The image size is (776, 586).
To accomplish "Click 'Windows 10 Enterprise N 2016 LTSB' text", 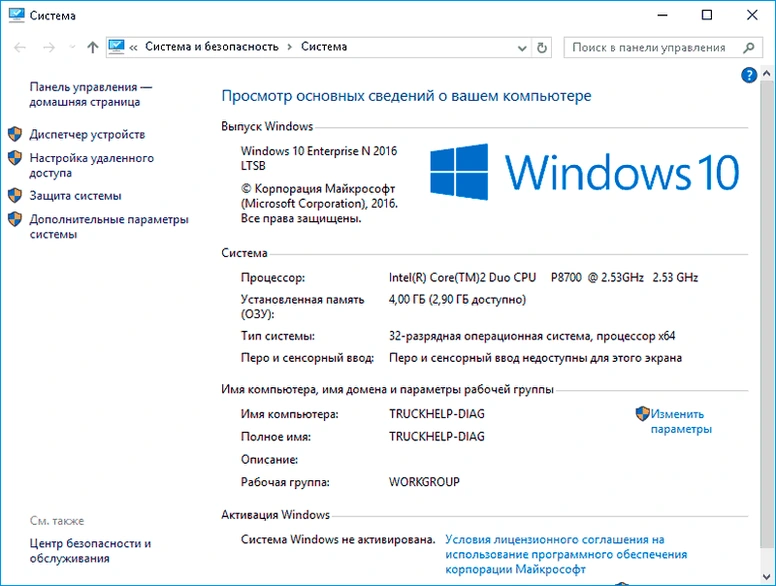I will tap(319, 158).
